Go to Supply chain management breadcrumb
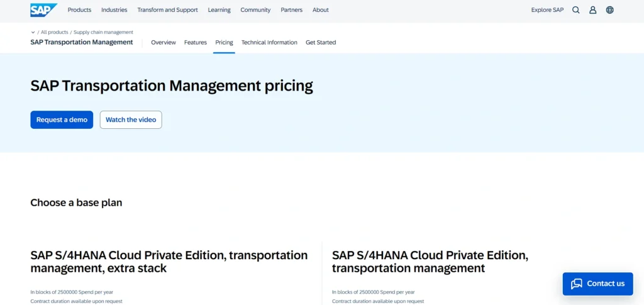The width and height of the screenshot is (644, 305). click(104, 33)
